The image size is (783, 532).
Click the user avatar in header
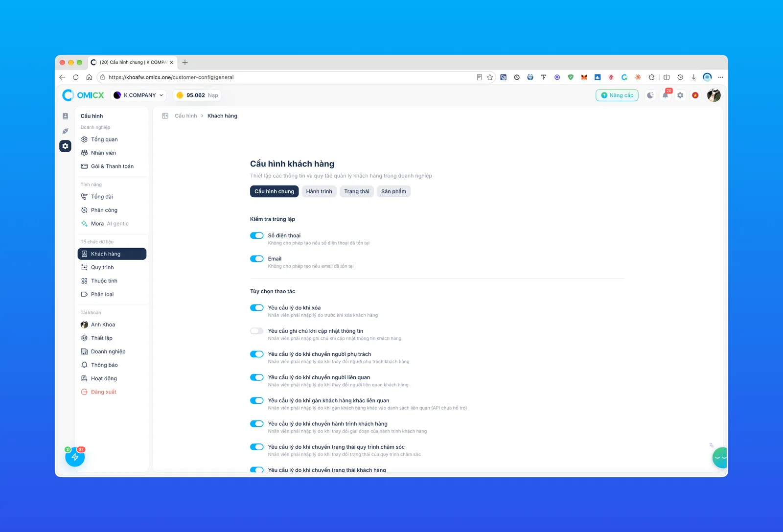(714, 95)
